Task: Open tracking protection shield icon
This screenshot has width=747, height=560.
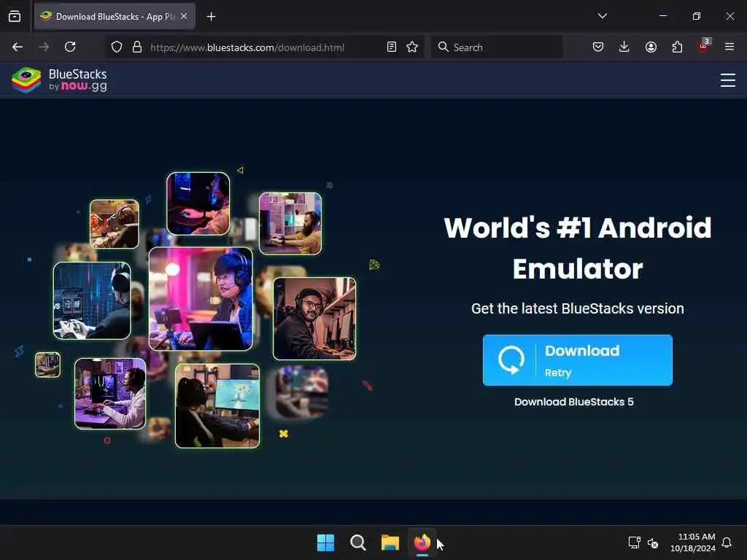Action: (117, 47)
